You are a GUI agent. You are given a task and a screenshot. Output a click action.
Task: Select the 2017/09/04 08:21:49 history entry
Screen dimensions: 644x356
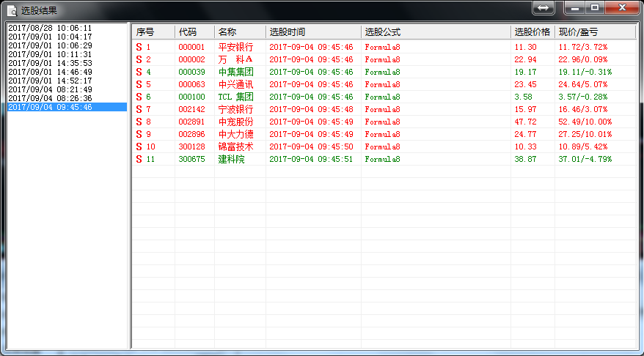[x=67, y=89]
